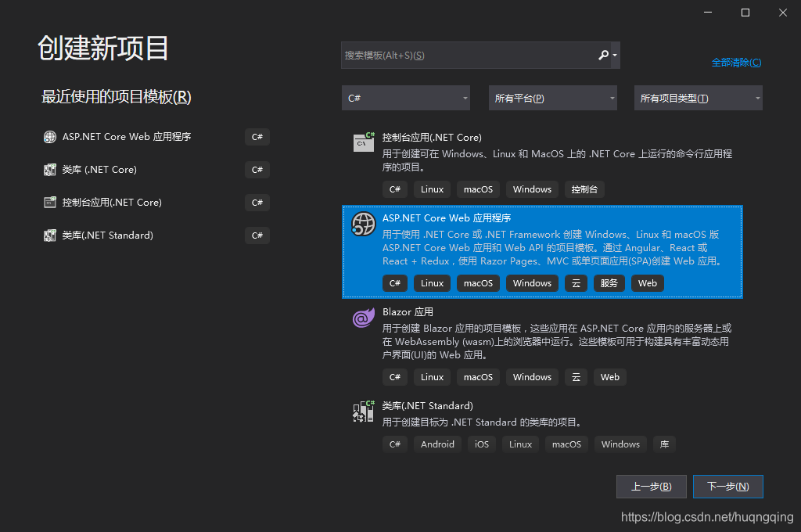Choose recent template 类库(.NET Standard)

(x=108, y=235)
